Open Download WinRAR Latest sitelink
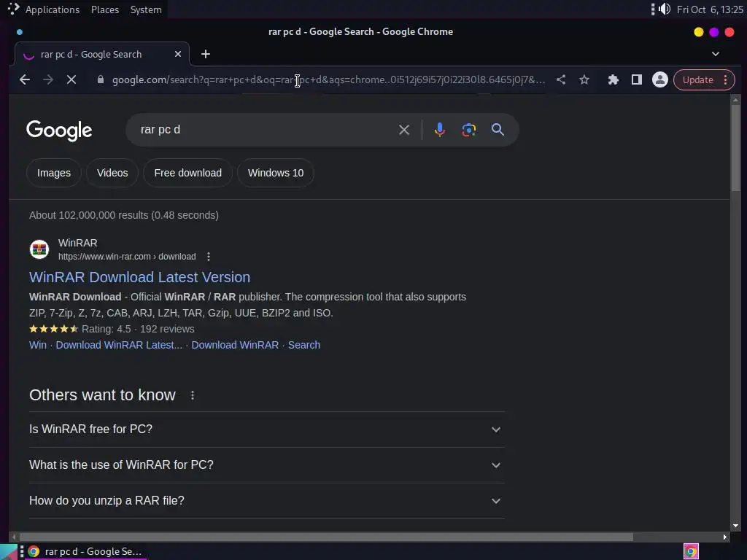 point(119,345)
